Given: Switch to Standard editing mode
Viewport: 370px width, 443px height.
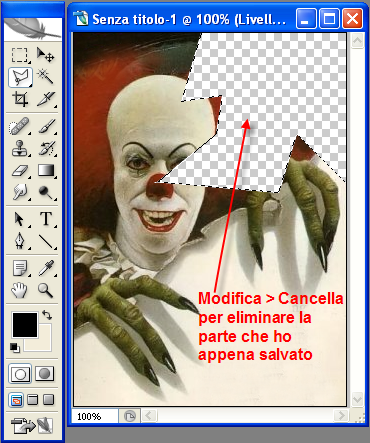Looking at the screenshot, I should pos(20,373).
